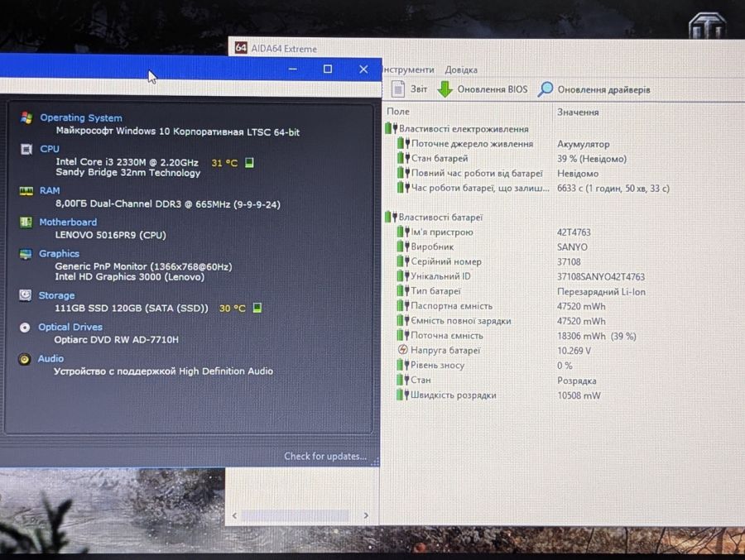Click the Значення column header
Viewport: 745px width, 560px height.
tap(578, 112)
